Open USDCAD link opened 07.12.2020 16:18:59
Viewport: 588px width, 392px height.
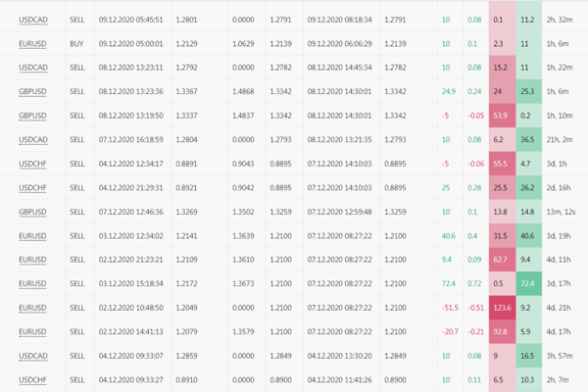33,140
